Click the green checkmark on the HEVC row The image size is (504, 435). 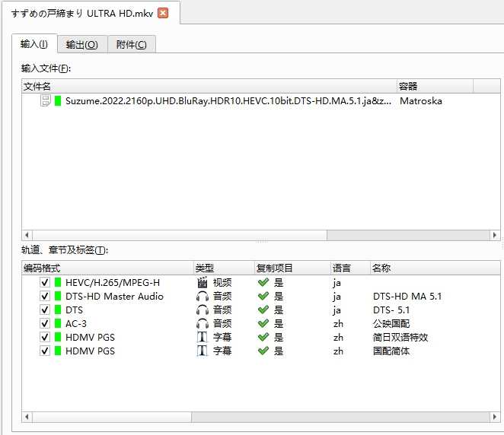pos(263,282)
